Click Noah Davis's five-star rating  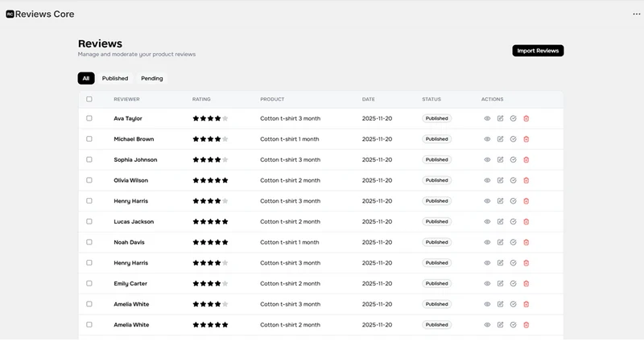click(210, 242)
